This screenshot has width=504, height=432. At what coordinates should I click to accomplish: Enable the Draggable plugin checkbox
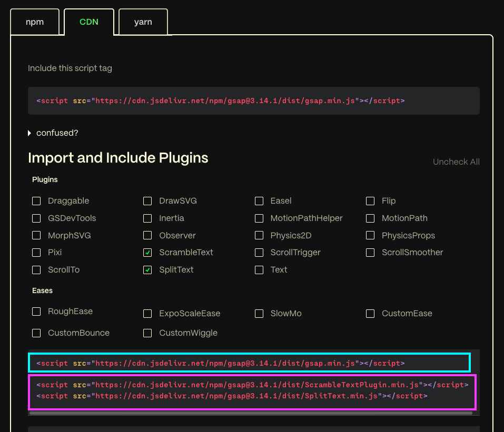point(36,201)
